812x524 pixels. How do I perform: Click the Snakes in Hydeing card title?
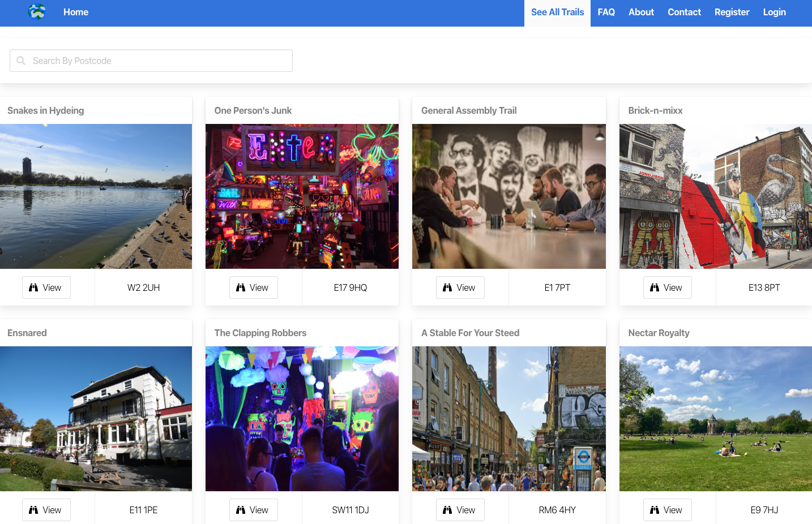click(x=46, y=110)
